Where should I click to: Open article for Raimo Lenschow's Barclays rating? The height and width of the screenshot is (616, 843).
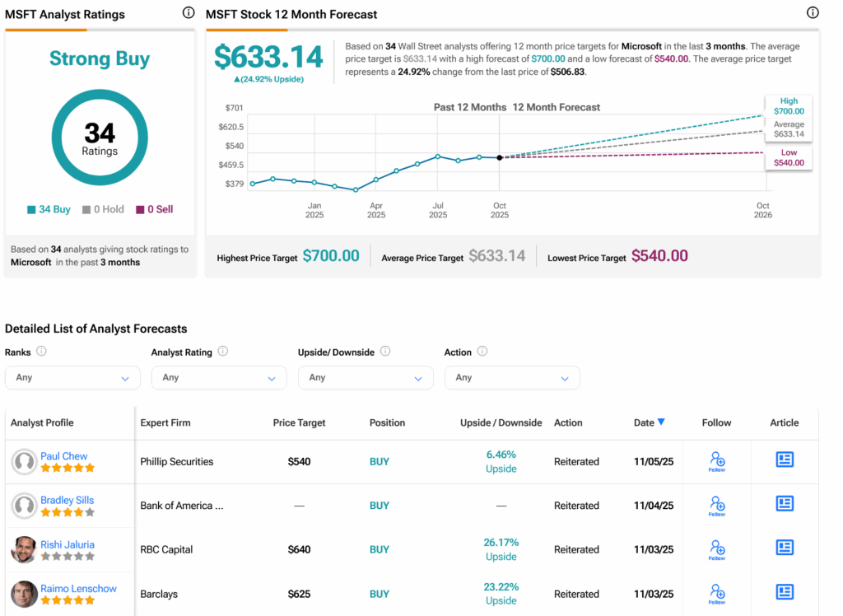pos(785,592)
